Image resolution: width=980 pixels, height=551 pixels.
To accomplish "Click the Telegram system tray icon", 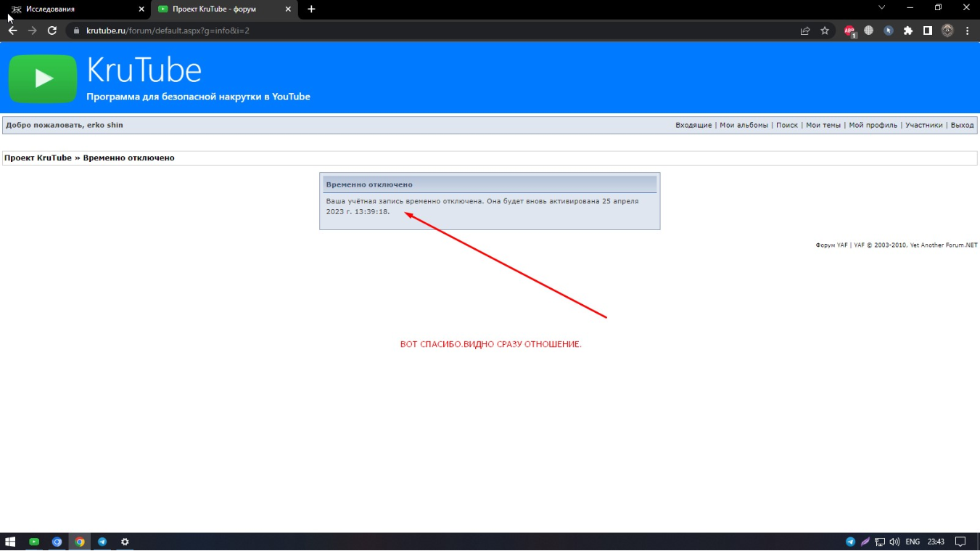I will click(x=850, y=542).
